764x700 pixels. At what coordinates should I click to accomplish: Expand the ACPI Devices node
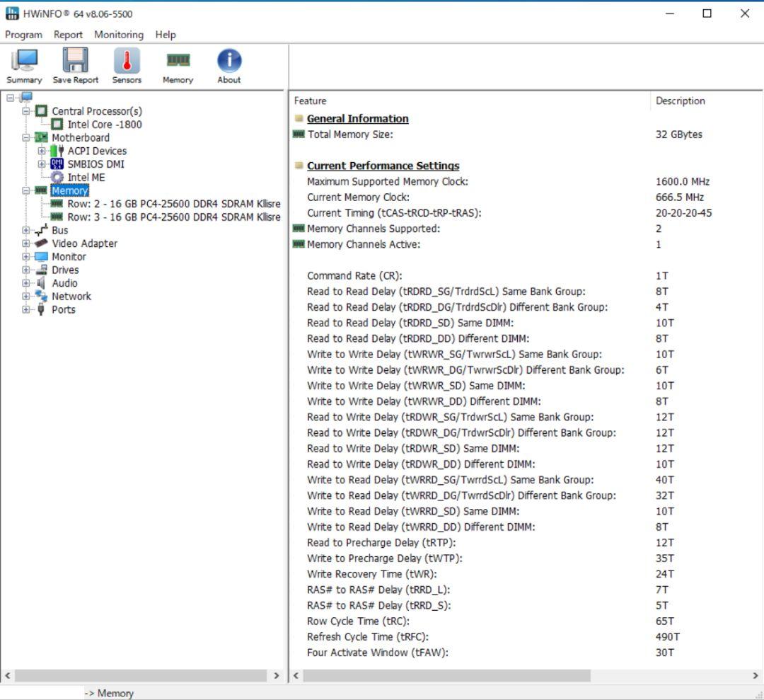(42, 151)
